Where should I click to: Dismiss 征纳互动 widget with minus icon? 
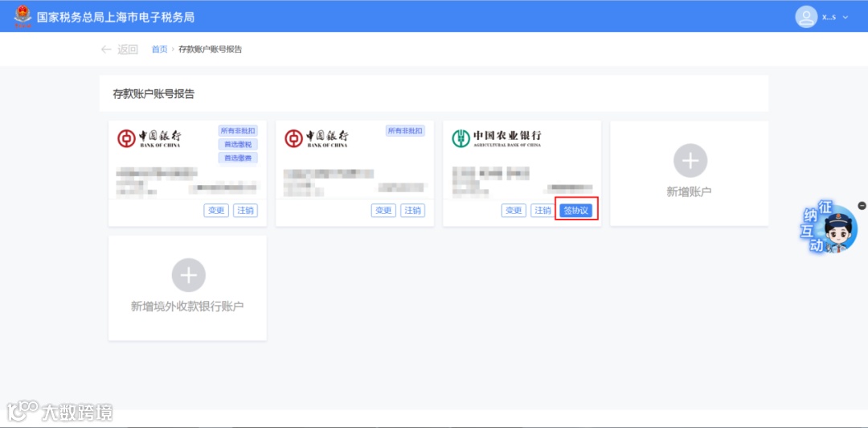coord(862,206)
